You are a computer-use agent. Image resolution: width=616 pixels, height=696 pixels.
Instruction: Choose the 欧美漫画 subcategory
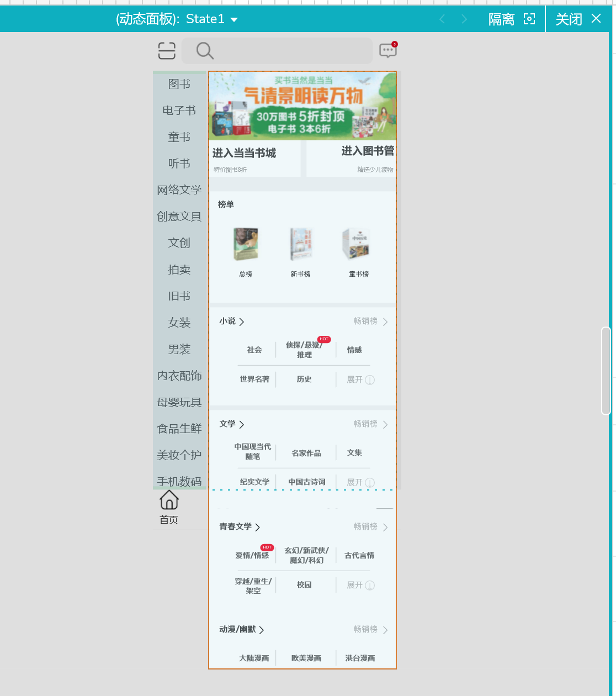[x=306, y=658]
